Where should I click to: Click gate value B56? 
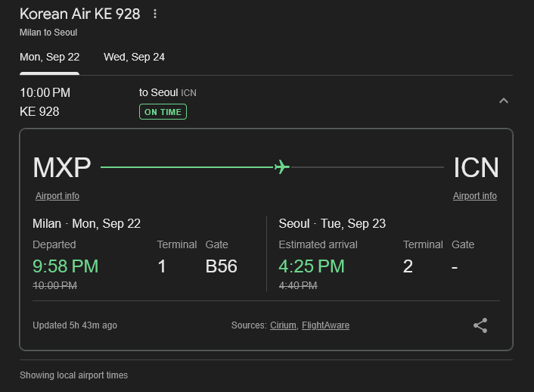(x=222, y=266)
